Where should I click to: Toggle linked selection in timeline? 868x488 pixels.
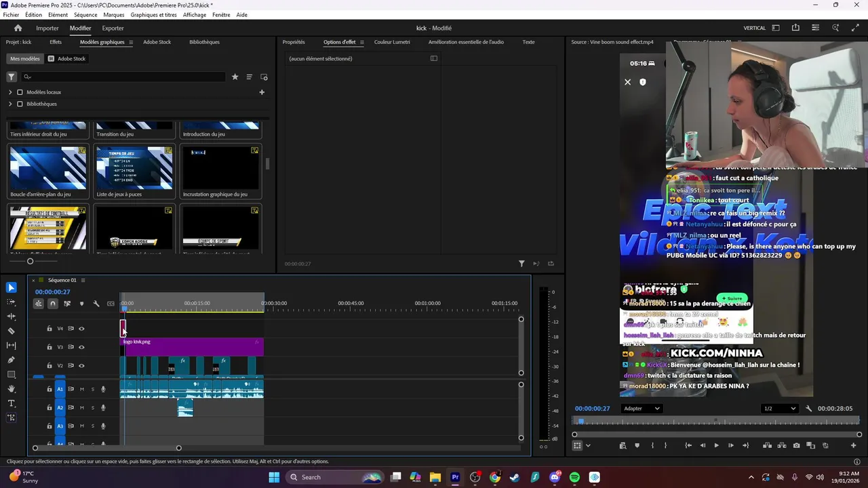click(67, 304)
